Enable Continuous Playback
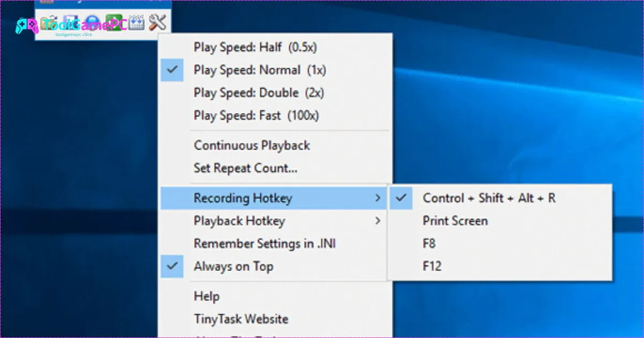Screen dimensions: 644x338 click(252, 145)
